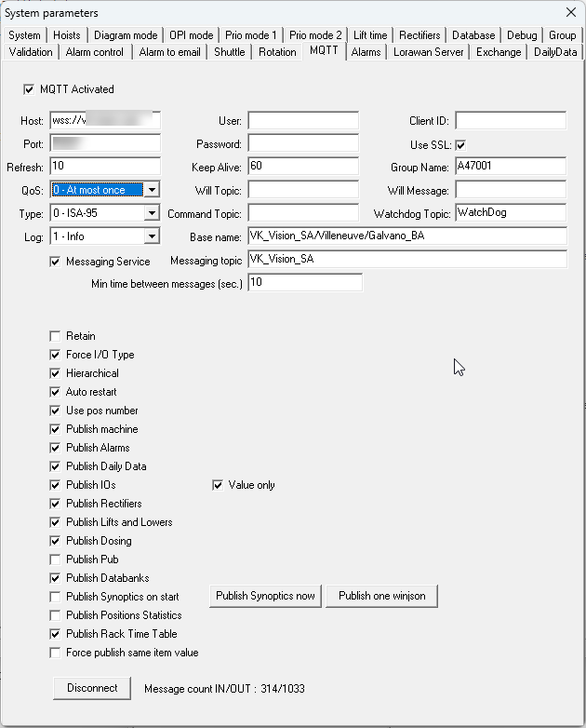The width and height of the screenshot is (586, 728).
Task: Close the System parameters dialog
Action: [569, 13]
